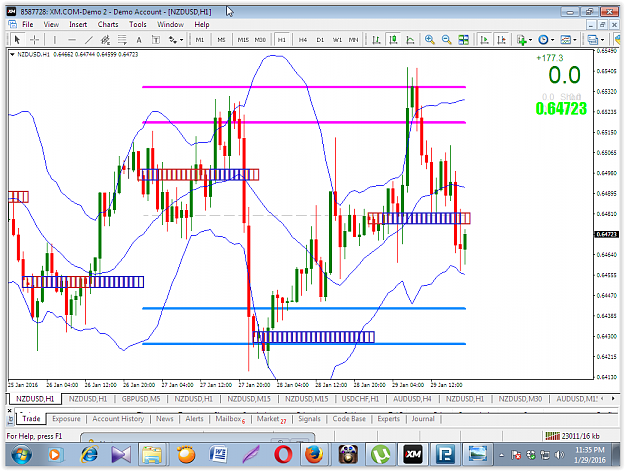Open the Help menu
The height and width of the screenshot is (471, 625).
[202, 24]
